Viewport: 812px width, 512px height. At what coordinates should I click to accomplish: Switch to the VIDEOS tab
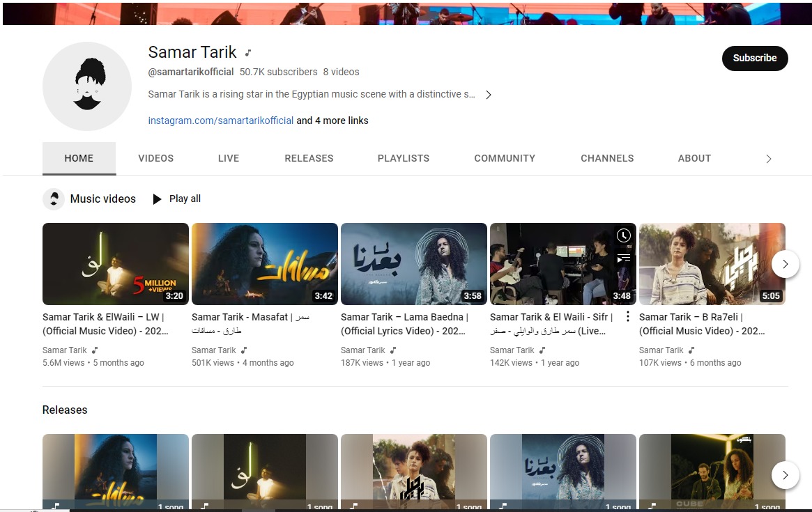(155, 158)
